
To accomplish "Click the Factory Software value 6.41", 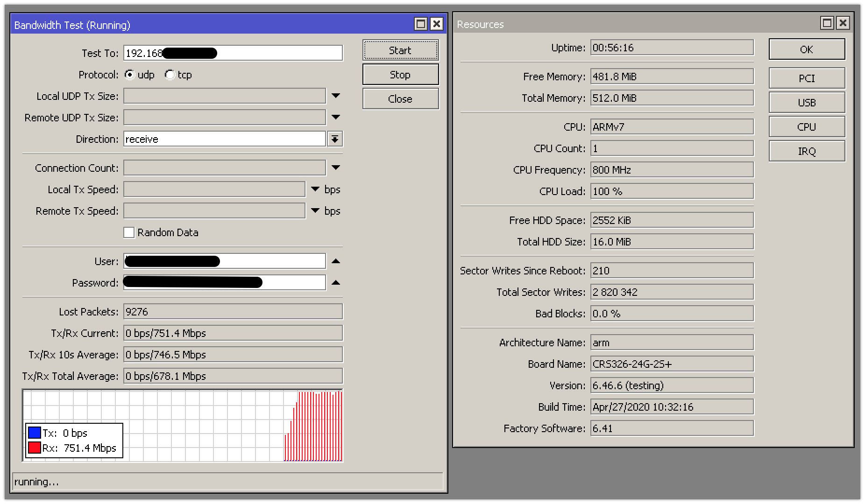I will pyautogui.click(x=672, y=428).
